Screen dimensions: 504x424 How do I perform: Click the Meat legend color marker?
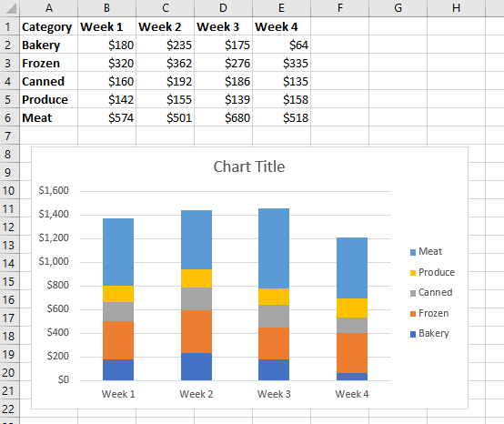(x=413, y=252)
